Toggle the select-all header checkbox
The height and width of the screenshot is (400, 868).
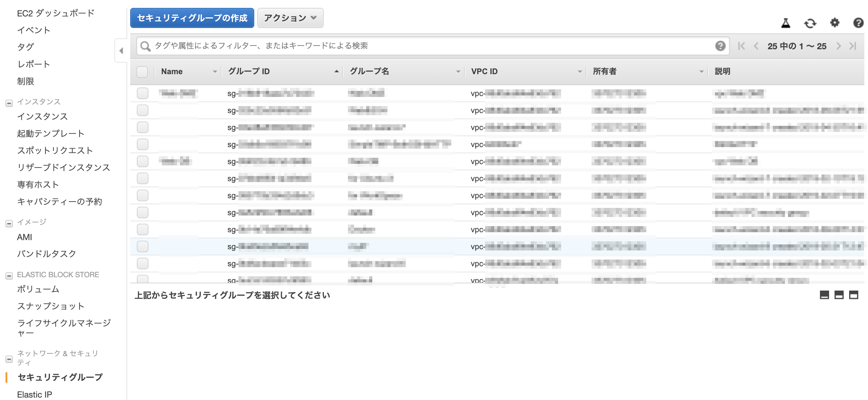point(142,71)
